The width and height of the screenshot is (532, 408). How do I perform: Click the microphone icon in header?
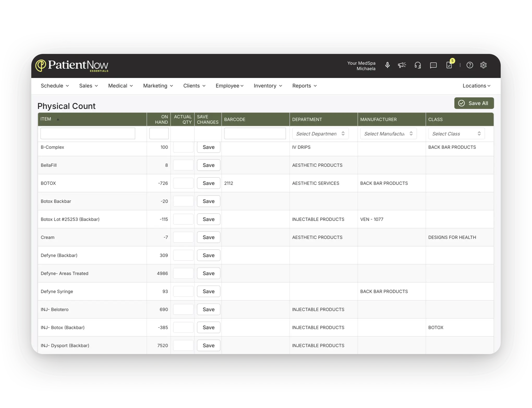(x=388, y=65)
